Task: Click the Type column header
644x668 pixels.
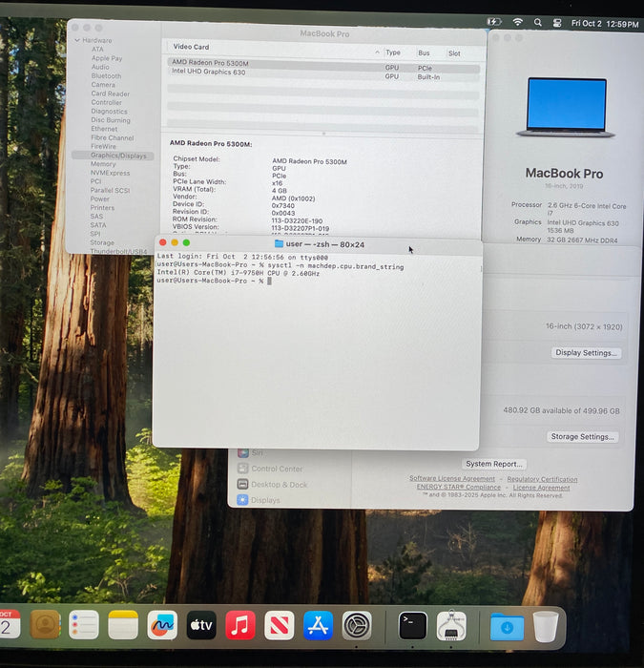Action: 393,52
